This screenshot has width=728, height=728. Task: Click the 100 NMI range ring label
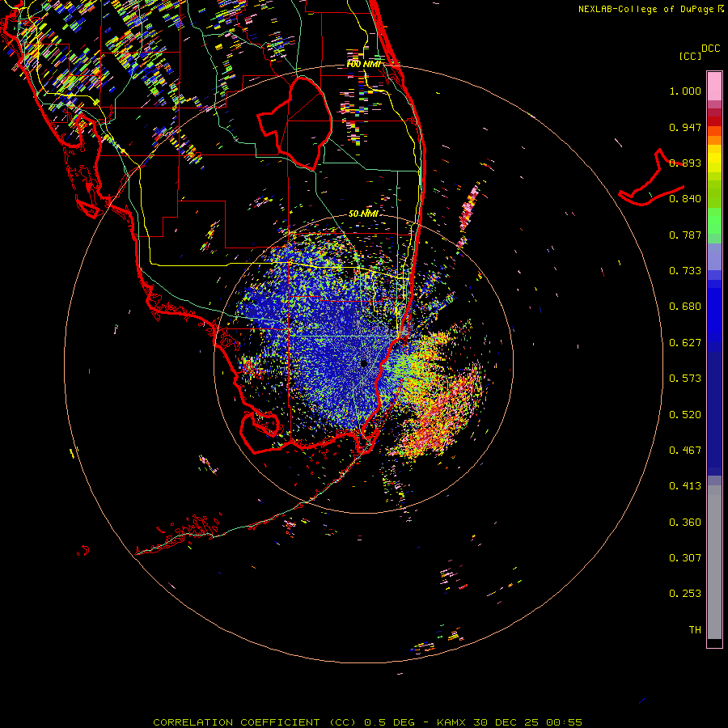point(363,64)
